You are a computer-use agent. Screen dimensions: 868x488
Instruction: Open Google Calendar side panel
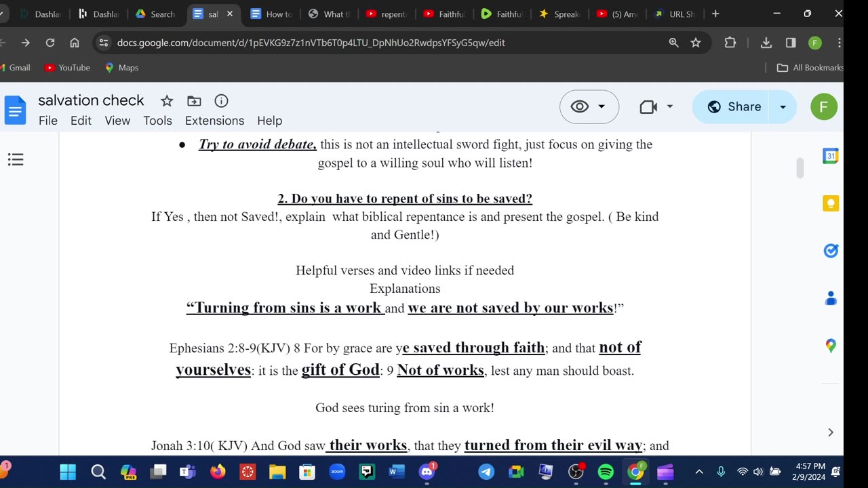pyautogui.click(x=831, y=156)
